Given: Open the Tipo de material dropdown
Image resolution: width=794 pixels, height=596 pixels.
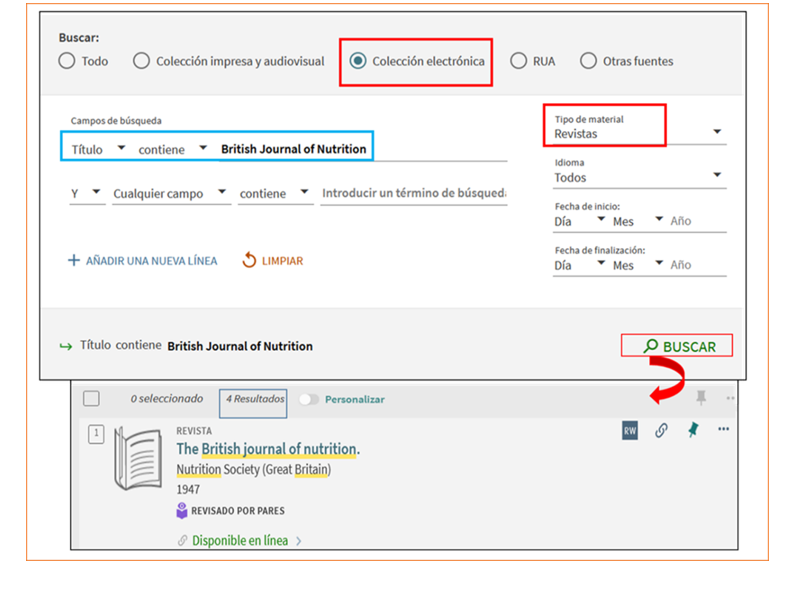Looking at the screenshot, I should [639, 133].
